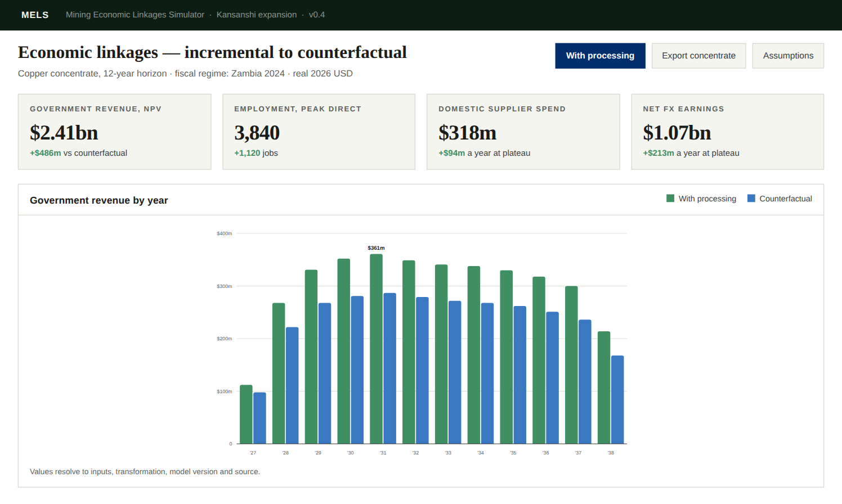Screen dimensions: 842x504
Task: Click the green bar for year '30
Action: 344,351
